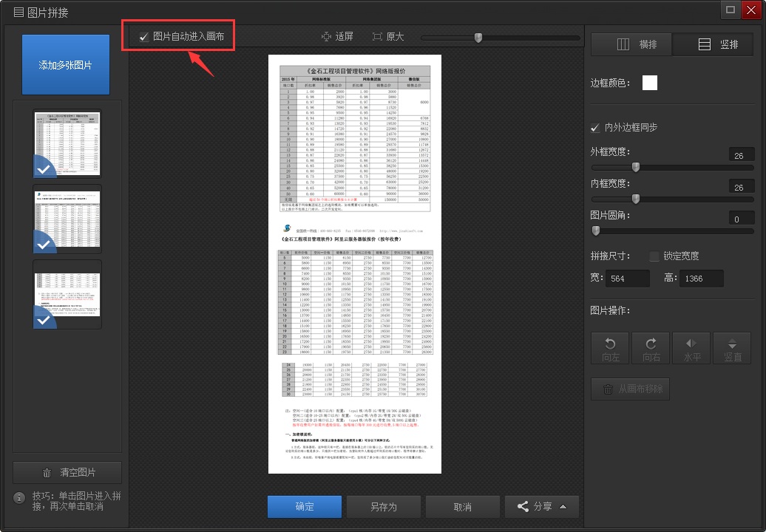Click the 外框宽度 slider handle
This screenshot has width=766, height=532.
tap(635, 167)
